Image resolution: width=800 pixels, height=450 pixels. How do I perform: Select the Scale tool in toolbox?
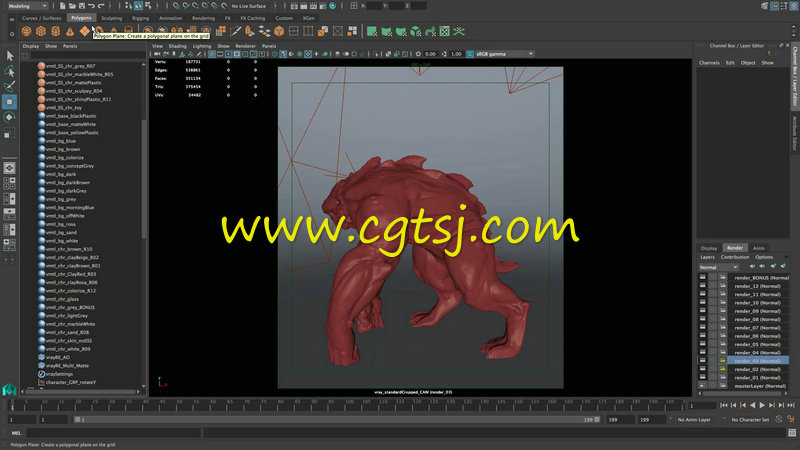point(9,134)
